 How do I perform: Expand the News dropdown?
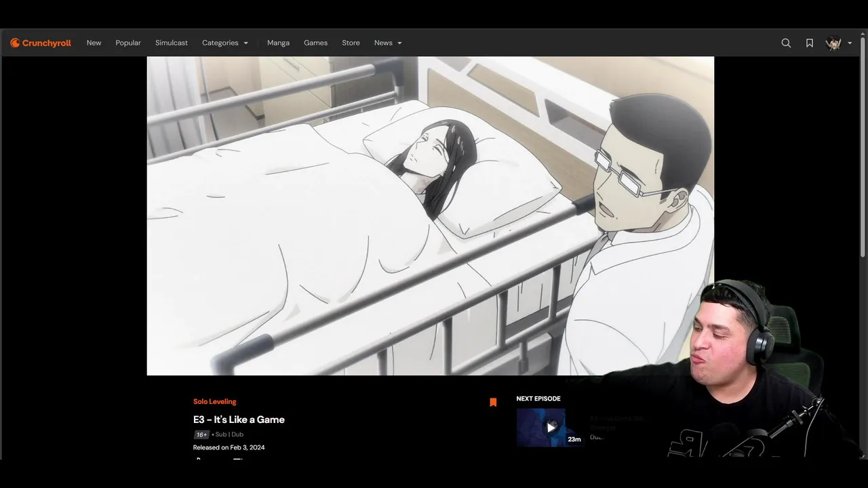(x=388, y=43)
